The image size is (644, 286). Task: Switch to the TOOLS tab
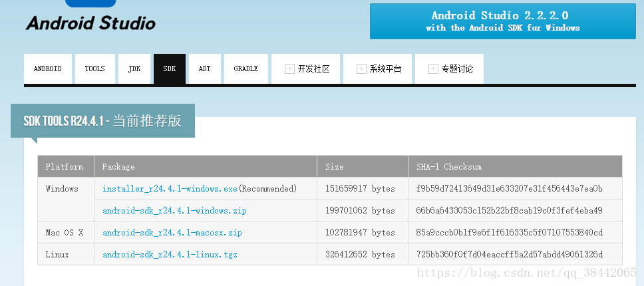[x=95, y=69]
